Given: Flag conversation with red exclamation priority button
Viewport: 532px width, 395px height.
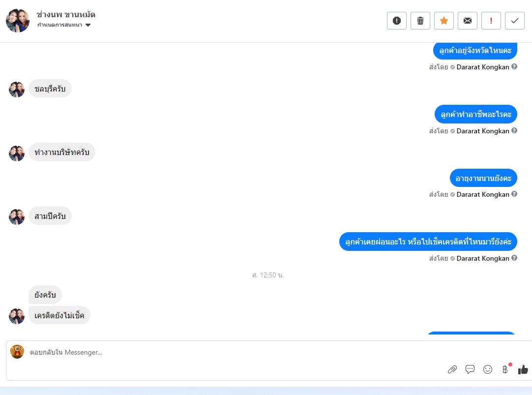Looking at the screenshot, I should pos(491,21).
